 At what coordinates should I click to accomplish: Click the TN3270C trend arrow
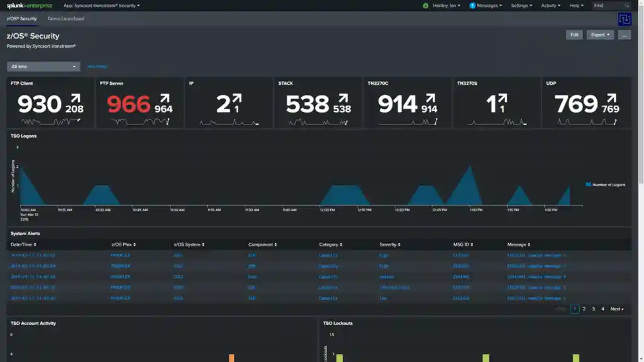pos(430,99)
